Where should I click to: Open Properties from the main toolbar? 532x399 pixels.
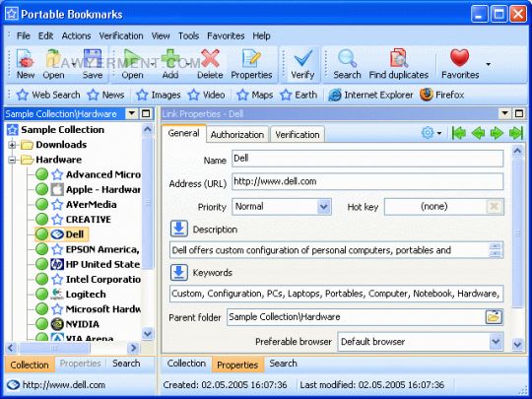(251, 64)
